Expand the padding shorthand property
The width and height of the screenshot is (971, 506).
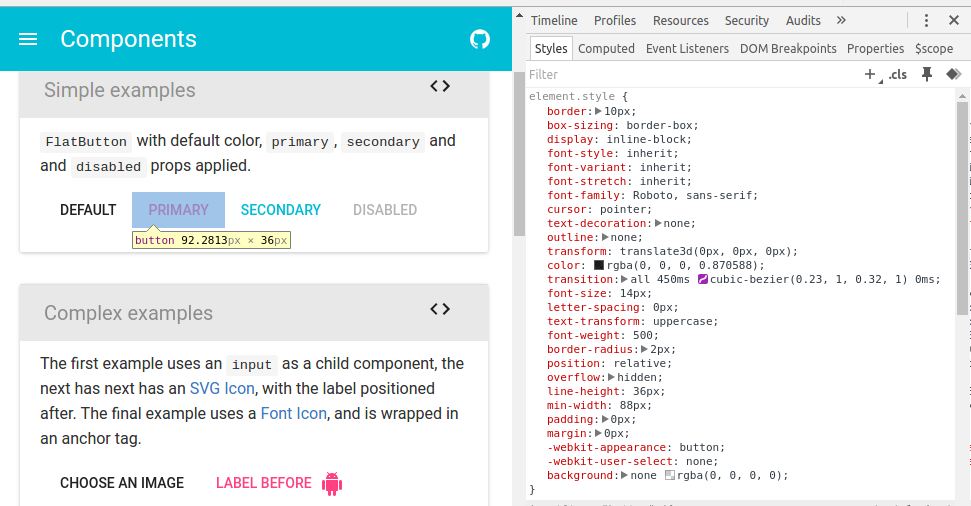(605, 419)
